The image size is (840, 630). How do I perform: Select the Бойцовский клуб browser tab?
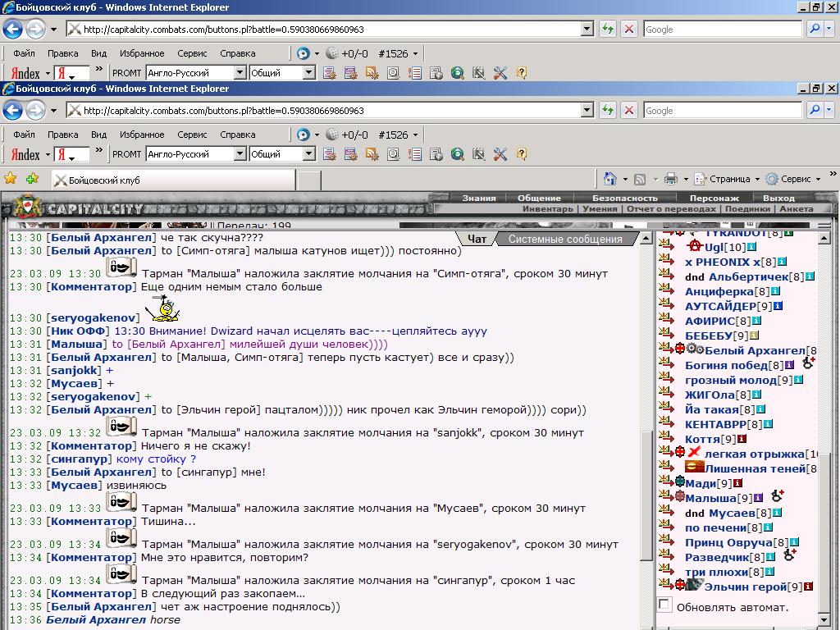coord(173,180)
